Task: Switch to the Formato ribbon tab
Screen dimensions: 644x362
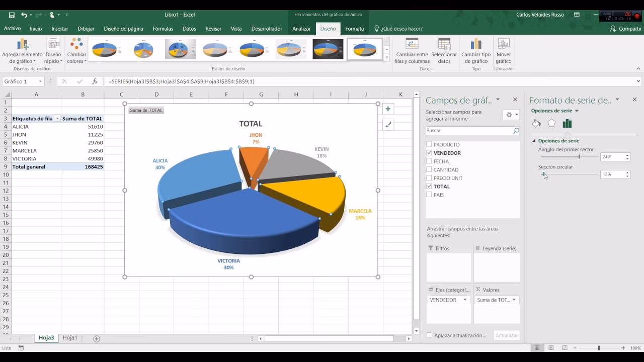Action: 354,29
